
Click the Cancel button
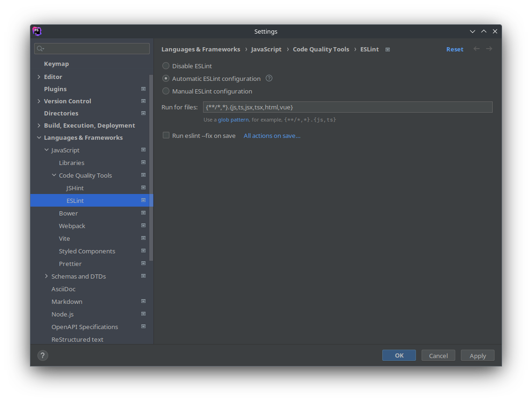[438, 355]
